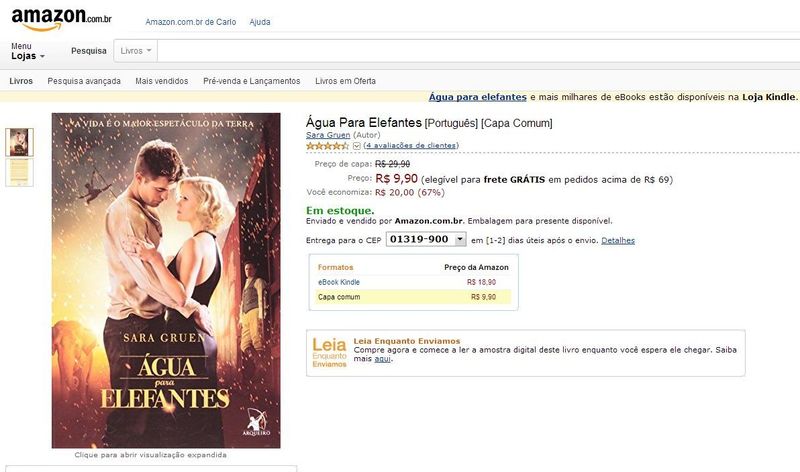800x472 pixels.
Task: Click the Leia Enquanto Enviamos logo
Action: coord(329,352)
